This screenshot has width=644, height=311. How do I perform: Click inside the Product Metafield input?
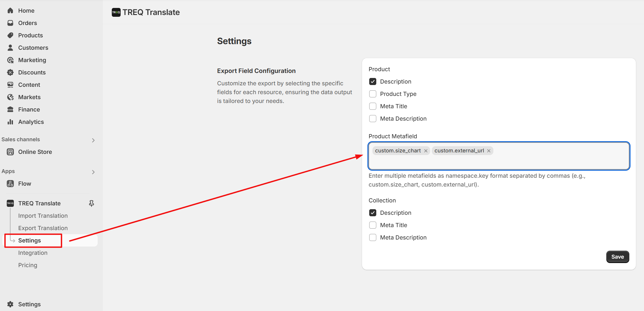(499, 156)
